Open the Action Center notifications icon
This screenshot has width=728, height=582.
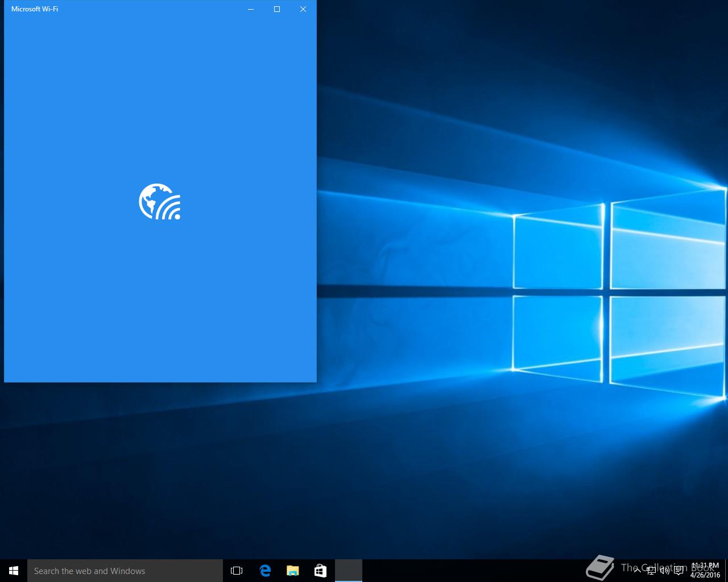click(679, 571)
